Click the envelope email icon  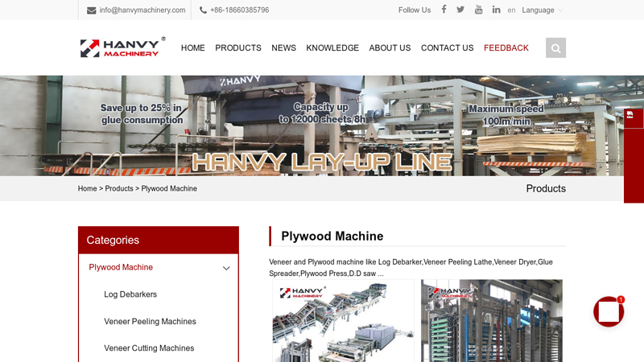coord(92,10)
